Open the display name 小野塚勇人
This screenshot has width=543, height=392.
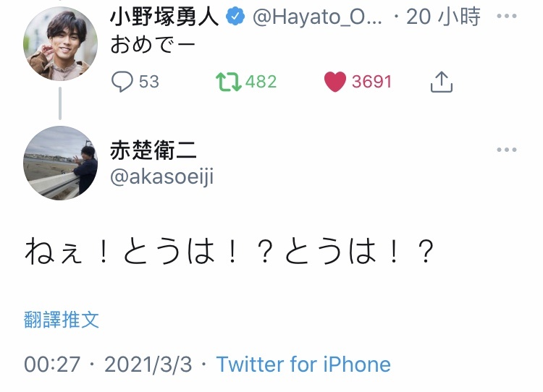[165, 16]
